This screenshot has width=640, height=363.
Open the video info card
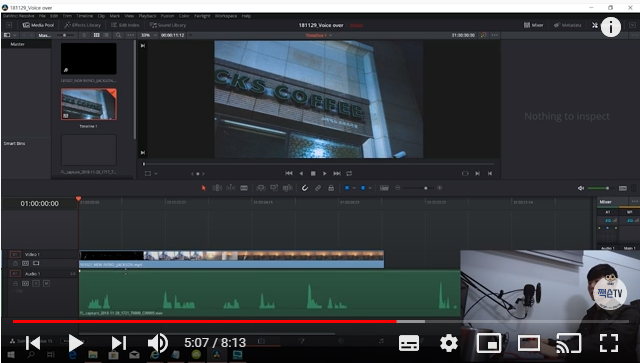611,27
